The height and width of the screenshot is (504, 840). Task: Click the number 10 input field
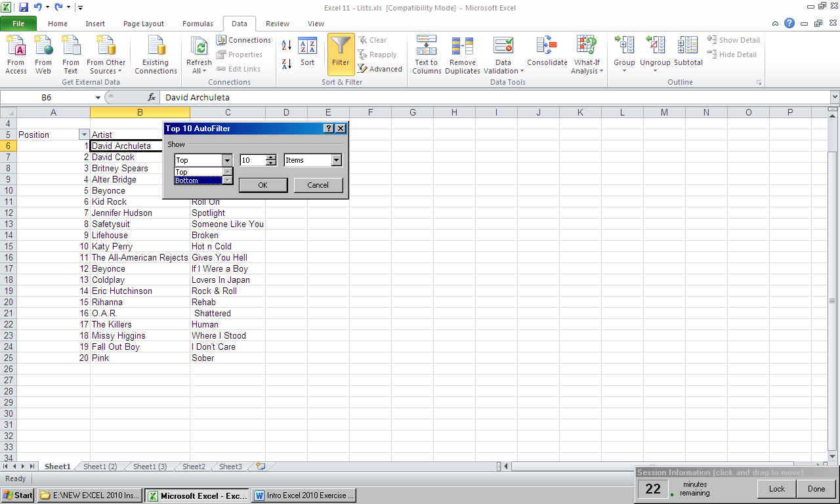tap(253, 160)
